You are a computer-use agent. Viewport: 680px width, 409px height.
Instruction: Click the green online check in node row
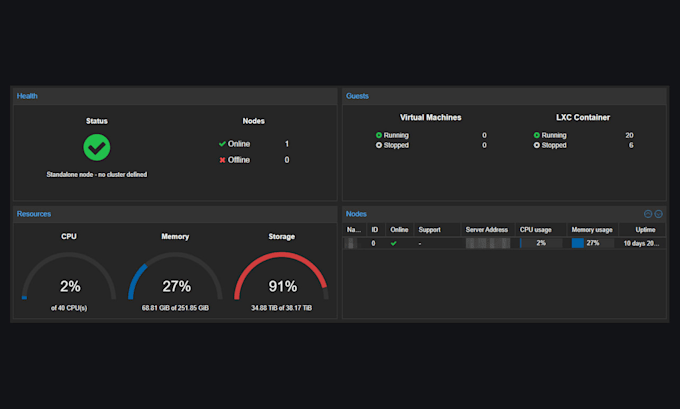pyautogui.click(x=393, y=243)
